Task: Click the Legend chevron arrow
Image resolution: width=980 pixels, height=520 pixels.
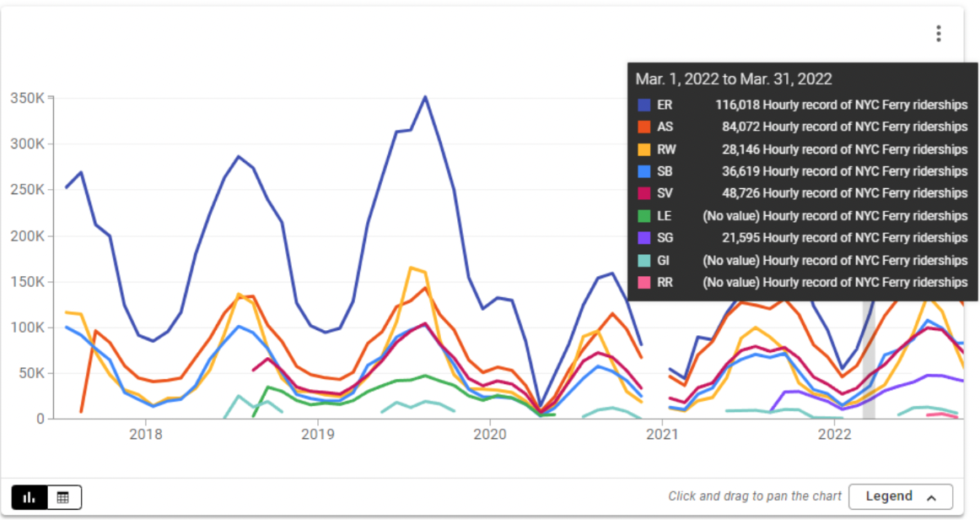Action: pos(932,497)
